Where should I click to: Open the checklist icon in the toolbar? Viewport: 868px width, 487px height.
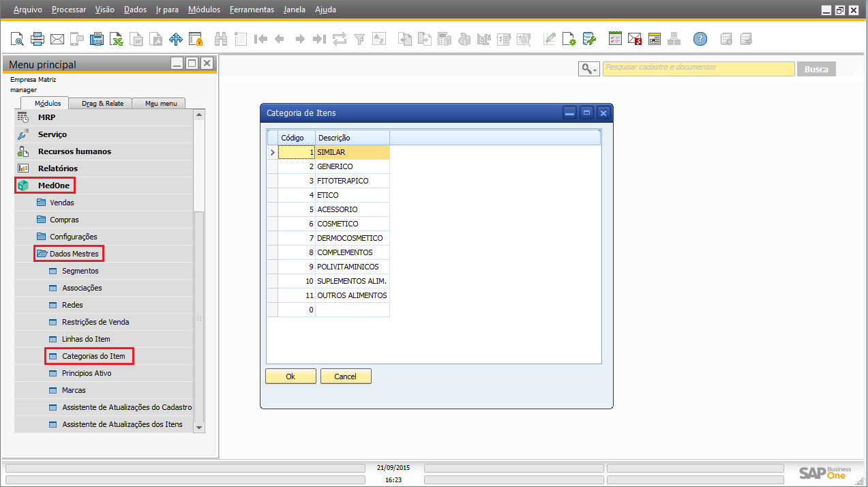[615, 39]
